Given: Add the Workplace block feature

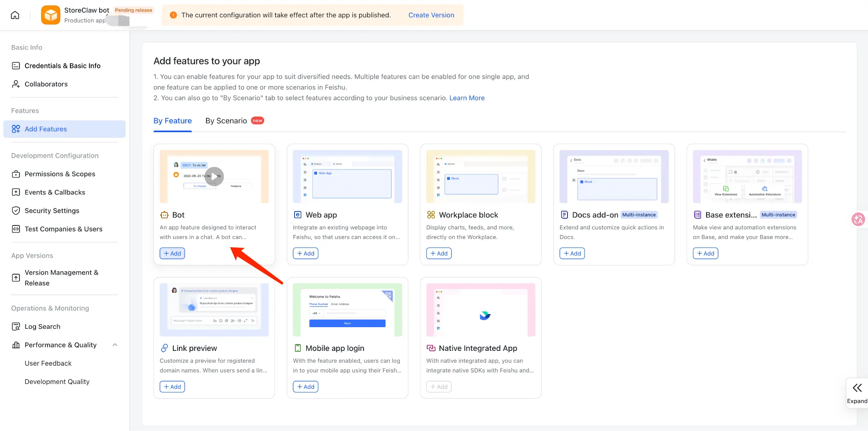Looking at the screenshot, I should pos(439,253).
